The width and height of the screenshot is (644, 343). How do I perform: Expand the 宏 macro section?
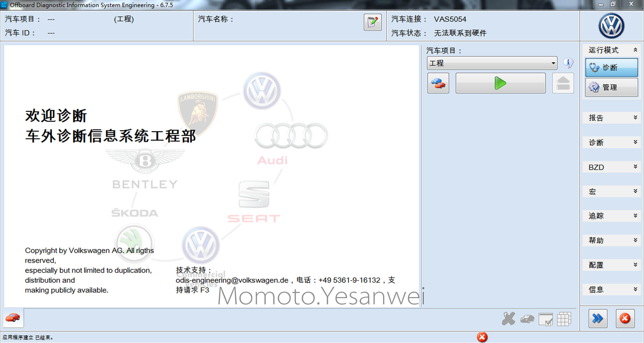[612, 192]
